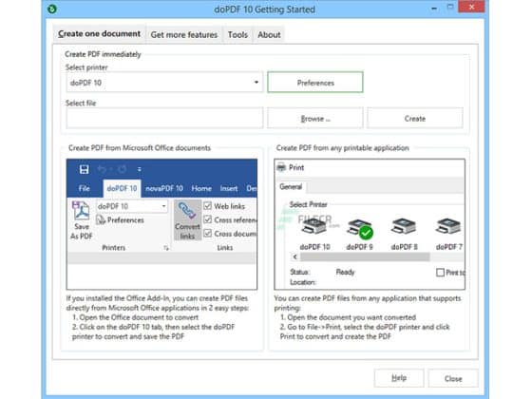
Task: Select the doPDF 7 printer icon
Action: 448,226
